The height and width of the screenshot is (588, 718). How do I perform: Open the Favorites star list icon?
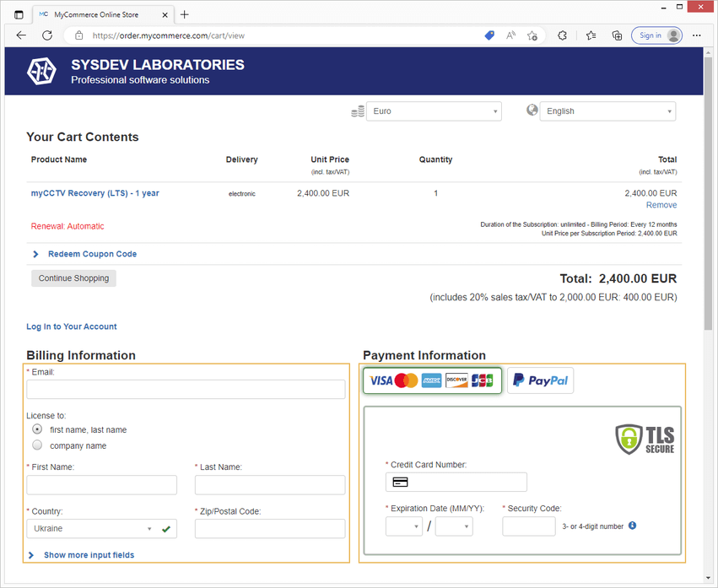pos(591,35)
